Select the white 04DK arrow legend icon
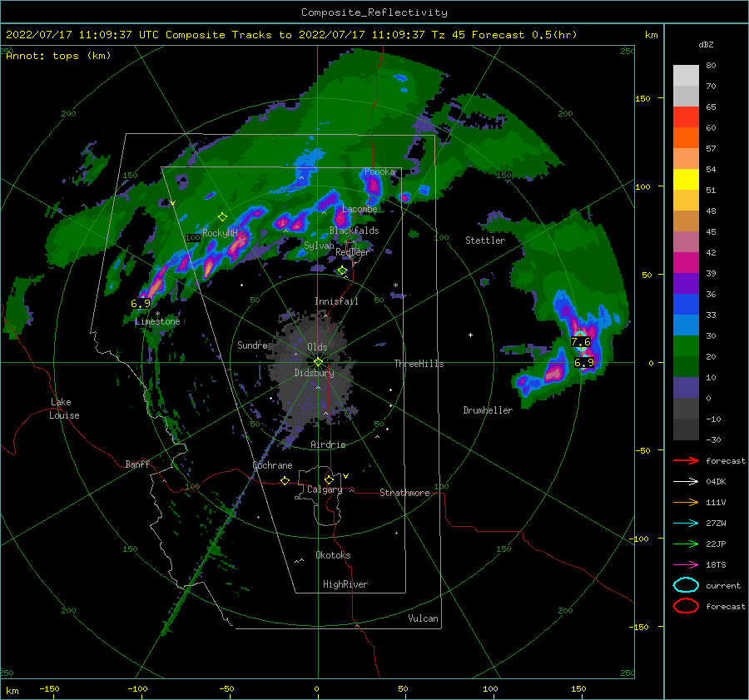 point(686,482)
